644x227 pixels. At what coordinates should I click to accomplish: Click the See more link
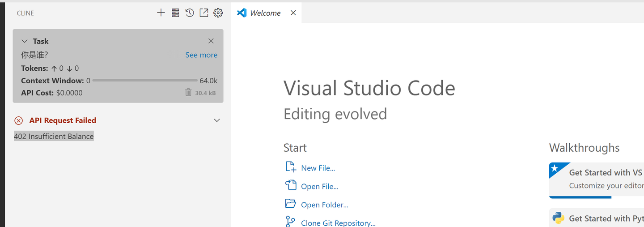[x=201, y=55]
